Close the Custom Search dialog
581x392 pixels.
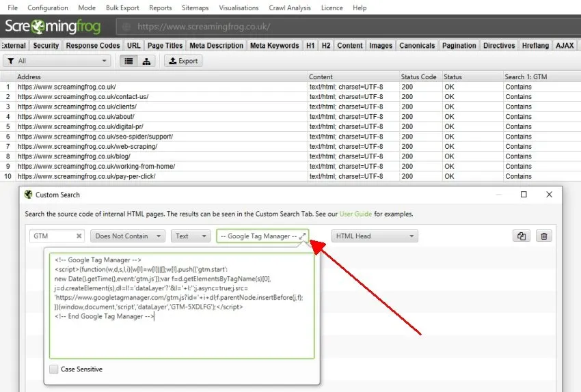[549, 195]
